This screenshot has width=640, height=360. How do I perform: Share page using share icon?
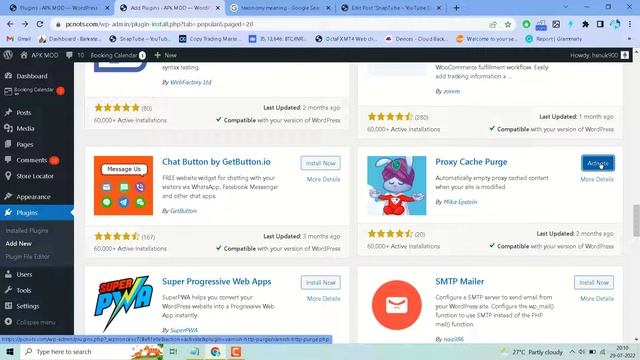coord(493,24)
